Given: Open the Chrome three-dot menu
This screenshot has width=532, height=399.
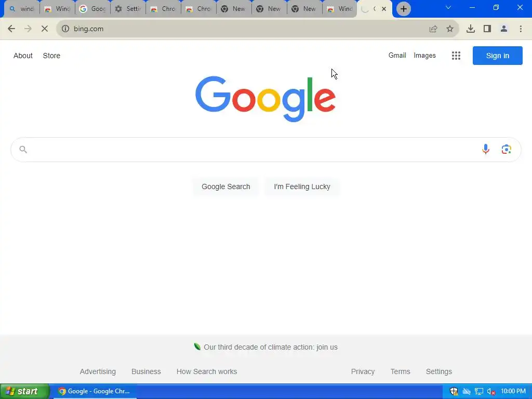Looking at the screenshot, I should tap(521, 29).
